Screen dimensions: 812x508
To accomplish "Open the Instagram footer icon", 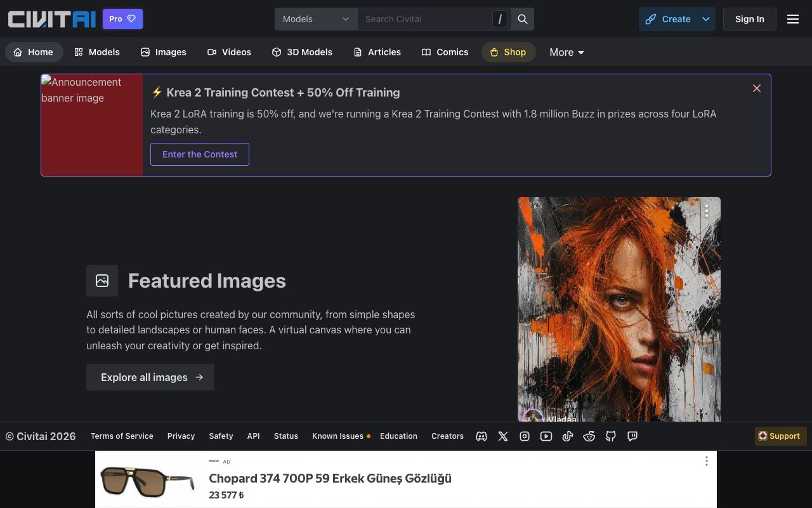I will [525, 436].
